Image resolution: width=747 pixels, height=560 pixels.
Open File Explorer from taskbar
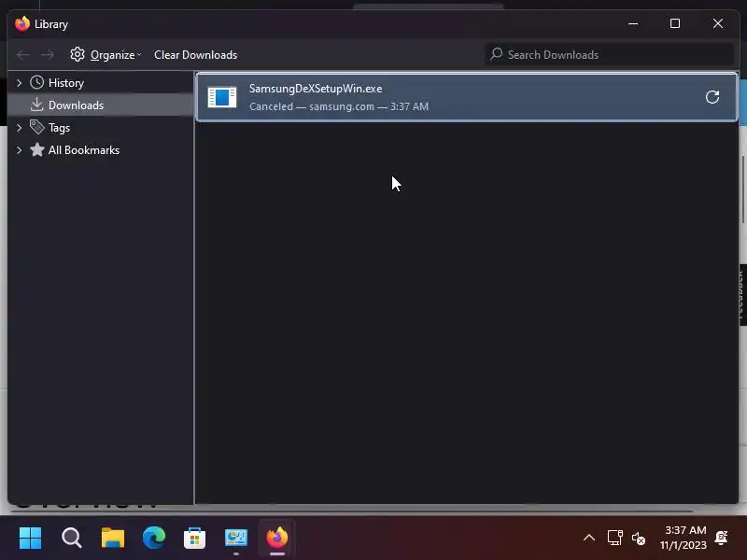tap(113, 539)
